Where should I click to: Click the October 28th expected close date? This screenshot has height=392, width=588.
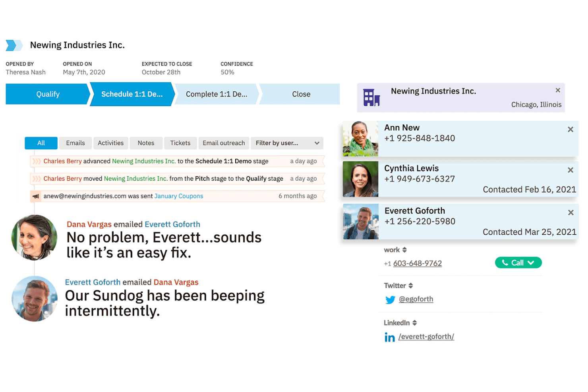(x=161, y=72)
